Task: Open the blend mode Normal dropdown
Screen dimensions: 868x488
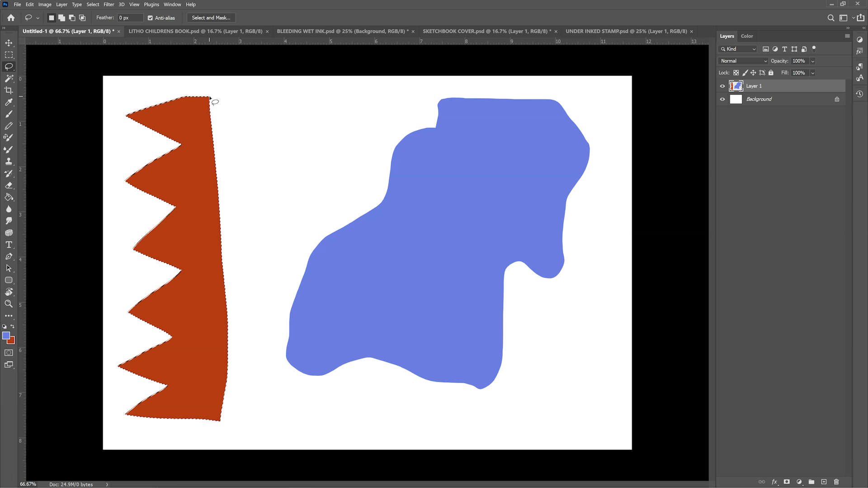Action: 743,61
